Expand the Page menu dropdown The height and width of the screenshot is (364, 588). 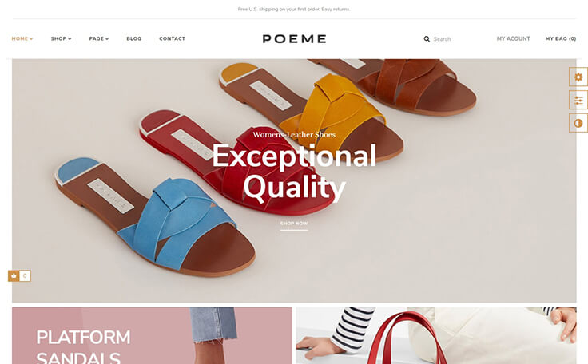[x=99, y=38]
